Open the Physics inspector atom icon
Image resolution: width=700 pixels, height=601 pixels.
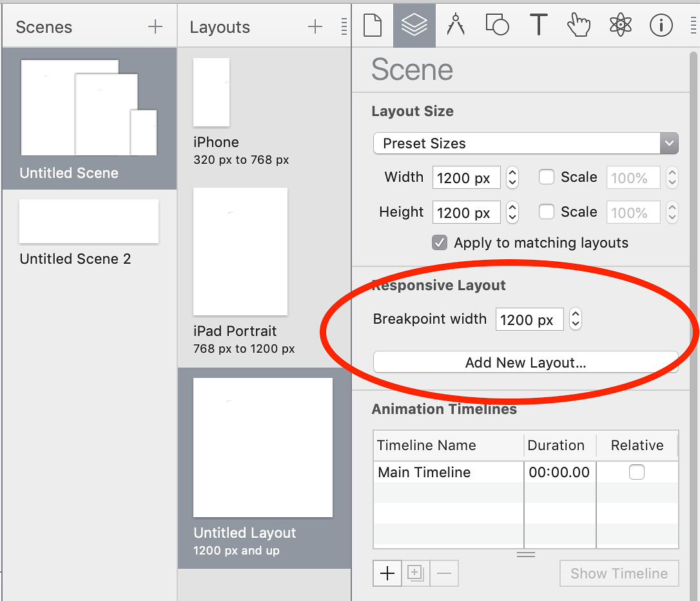click(x=620, y=25)
